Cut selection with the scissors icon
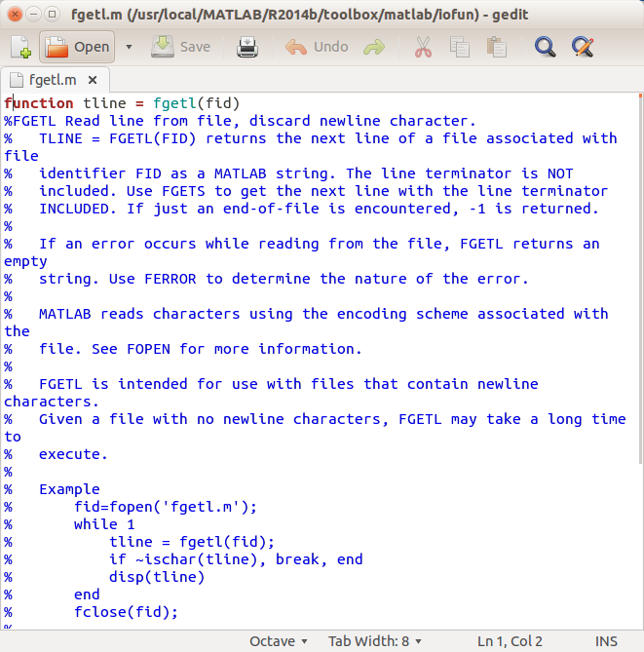 point(423,47)
